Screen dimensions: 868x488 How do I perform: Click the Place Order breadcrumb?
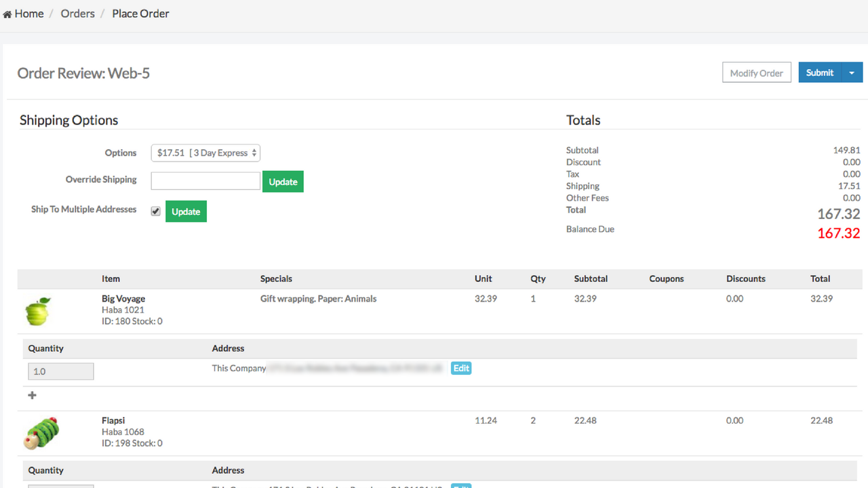coord(140,14)
